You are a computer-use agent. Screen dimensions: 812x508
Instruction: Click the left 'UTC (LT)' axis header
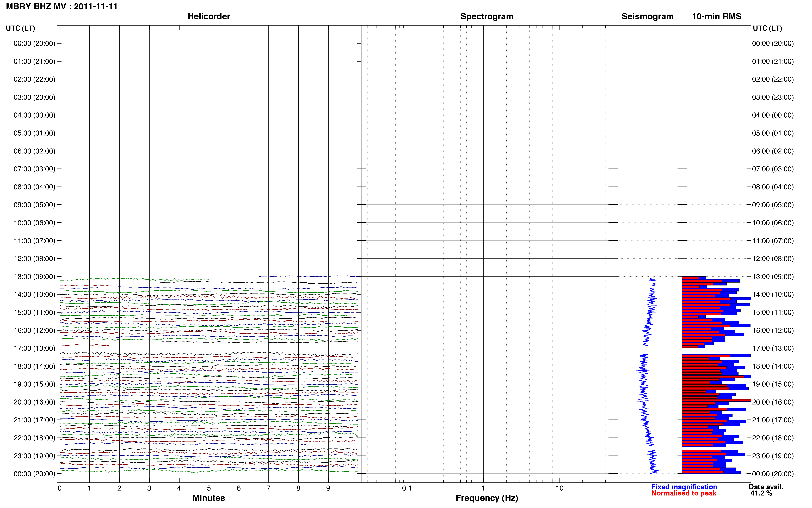tap(21, 28)
